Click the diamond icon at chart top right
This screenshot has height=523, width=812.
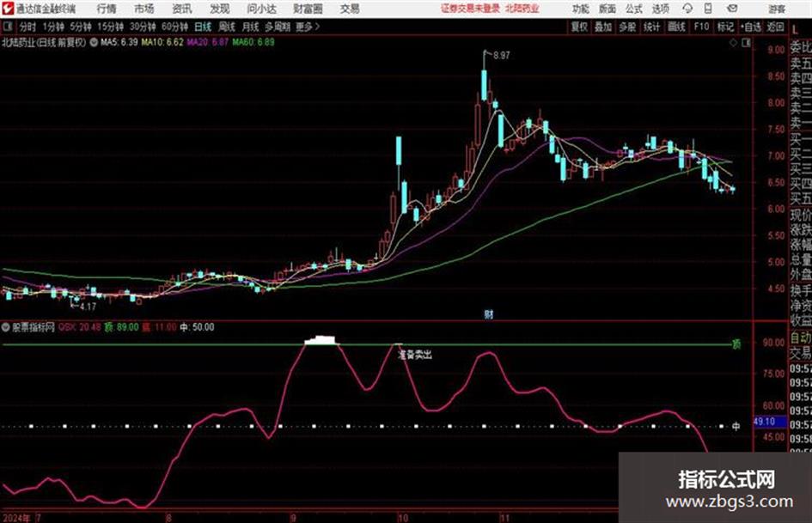point(733,43)
